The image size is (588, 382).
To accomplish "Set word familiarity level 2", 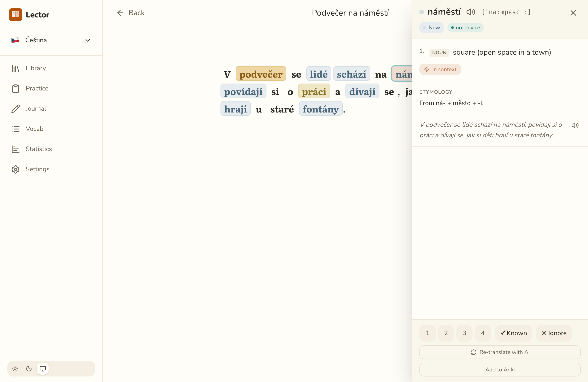I will click(446, 333).
